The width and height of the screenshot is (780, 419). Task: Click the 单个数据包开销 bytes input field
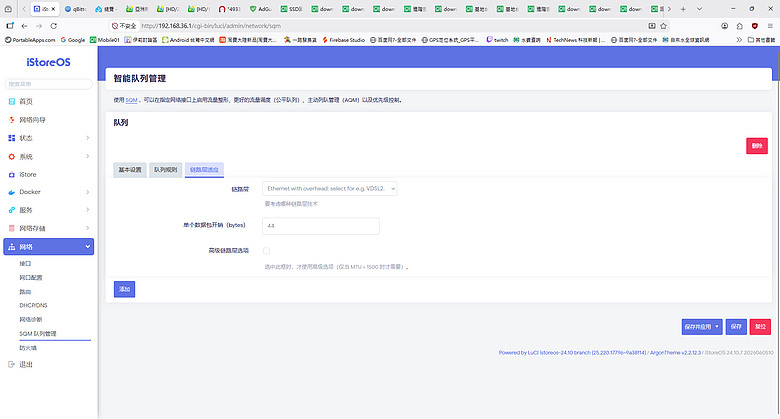pos(321,226)
